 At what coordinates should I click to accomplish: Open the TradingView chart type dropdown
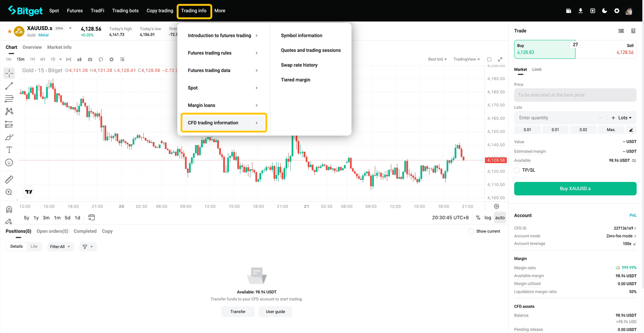point(466,59)
